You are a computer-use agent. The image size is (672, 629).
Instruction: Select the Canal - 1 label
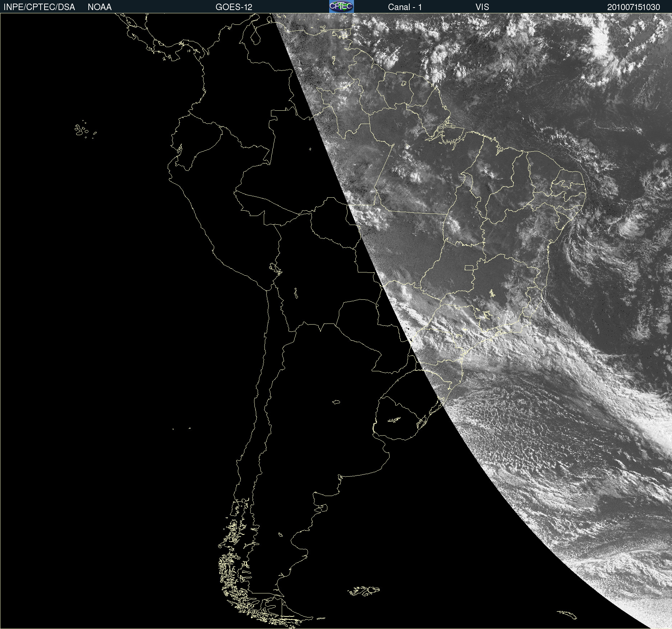click(405, 7)
